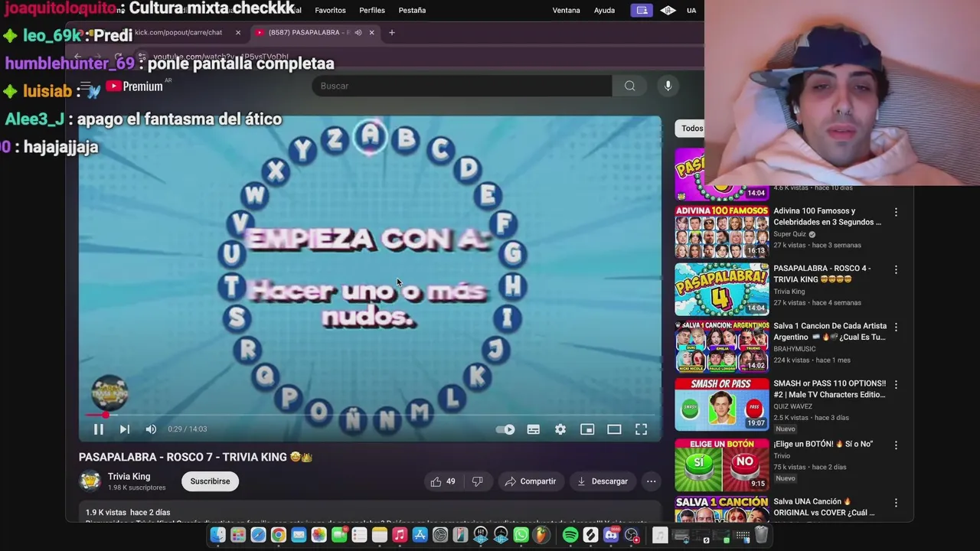980x551 pixels.
Task: Open the YouTube hamburger guide menu
Action: 86,86
